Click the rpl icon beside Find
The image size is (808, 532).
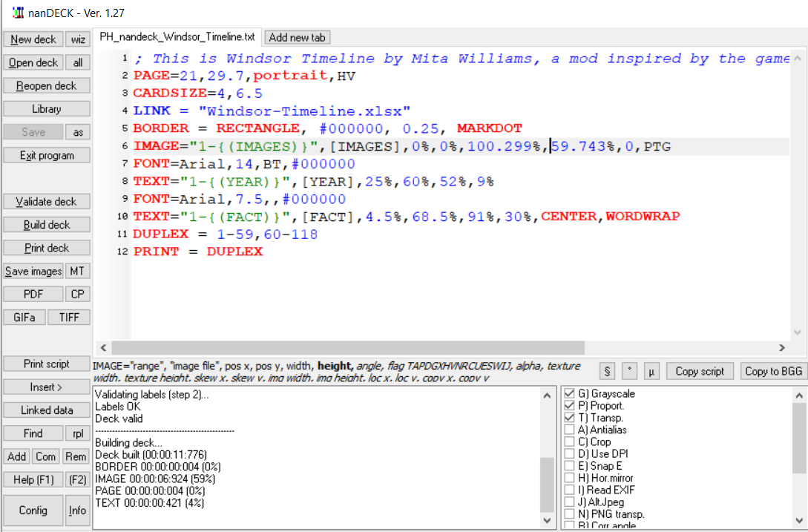coord(78,433)
